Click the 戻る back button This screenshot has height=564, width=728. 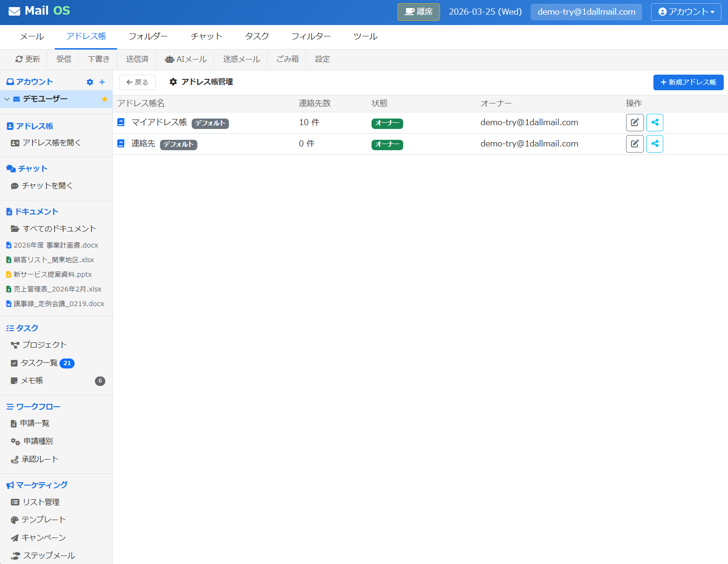click(x=137, y=82)
